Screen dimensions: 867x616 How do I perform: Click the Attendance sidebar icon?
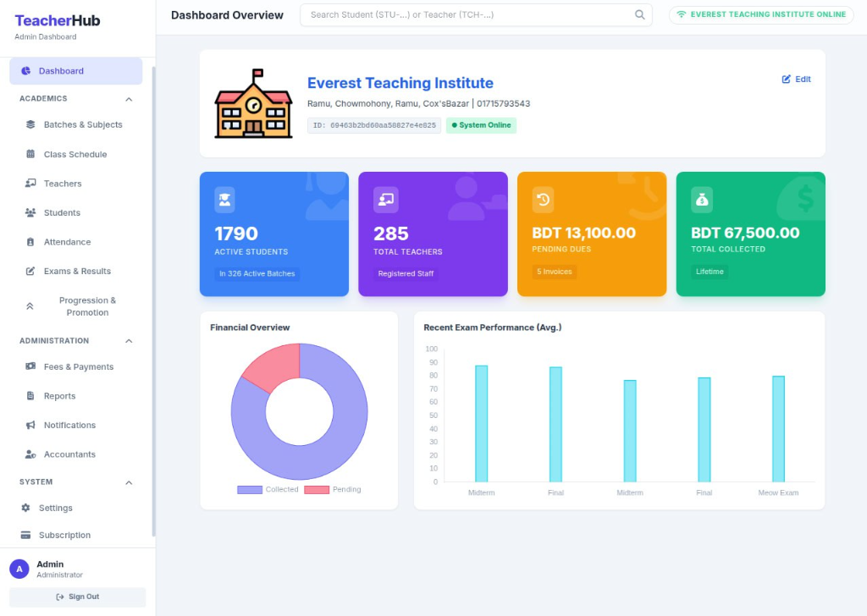[x=31, y=242]
